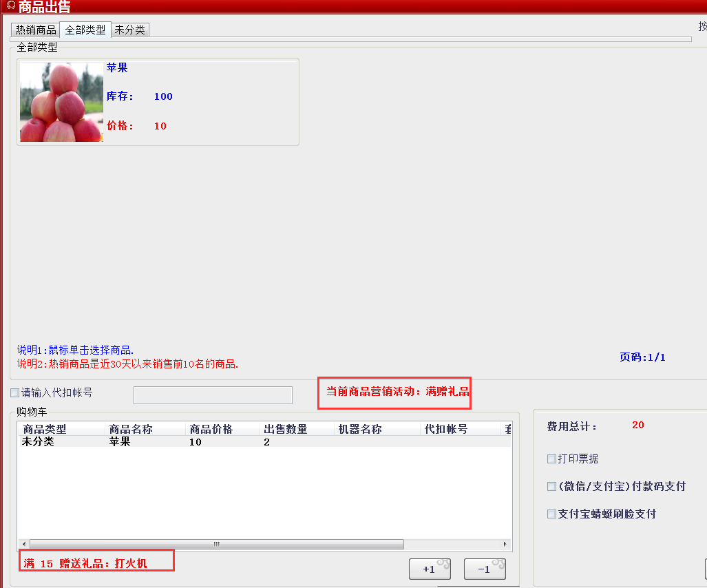Image resolution: width=707 pixels, height=588 pixels.
Task: Check the 打印票据 option
Action: [551, 459]
